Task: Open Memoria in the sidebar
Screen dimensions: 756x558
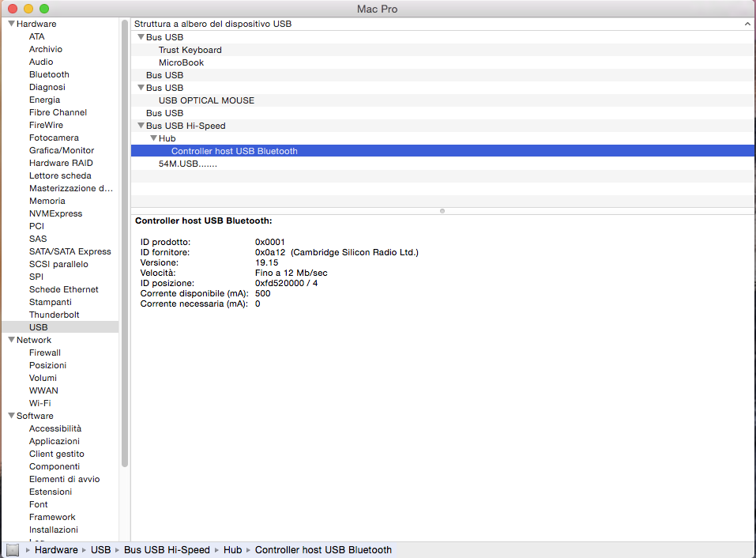Action: click(x=47, y=201)
